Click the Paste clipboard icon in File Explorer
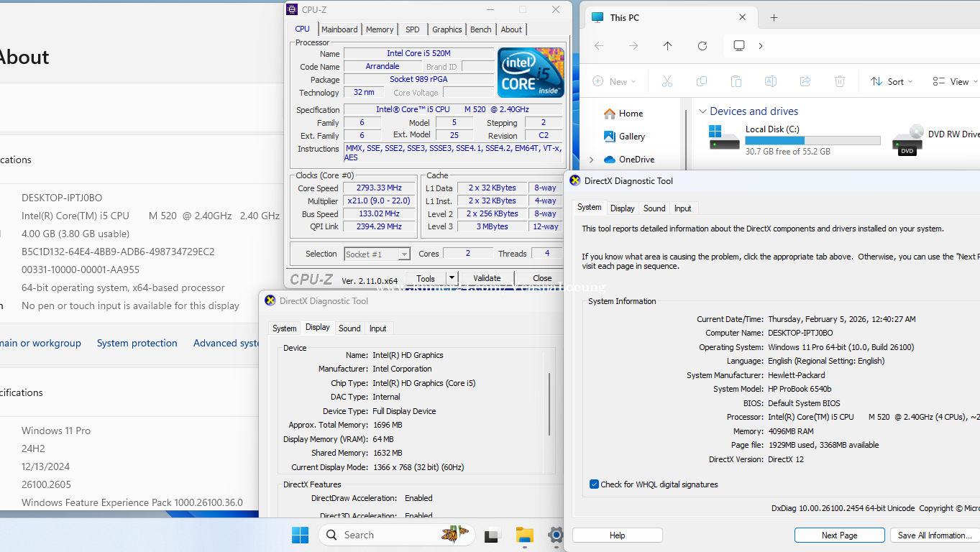The image size is (980, 552). click(x=736, y=82)
